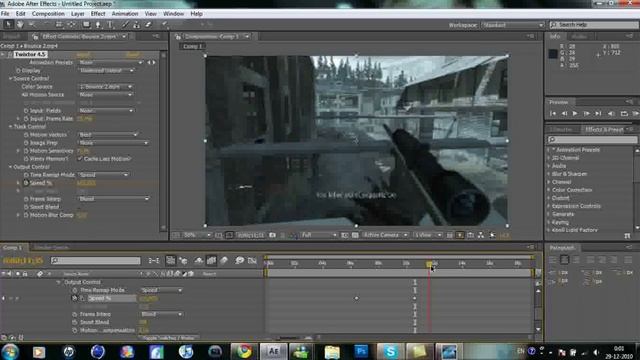This screenshot has width=640, height=360.
Task: Open Photoshop from the taskbar
Action: (x=361, y=351)
